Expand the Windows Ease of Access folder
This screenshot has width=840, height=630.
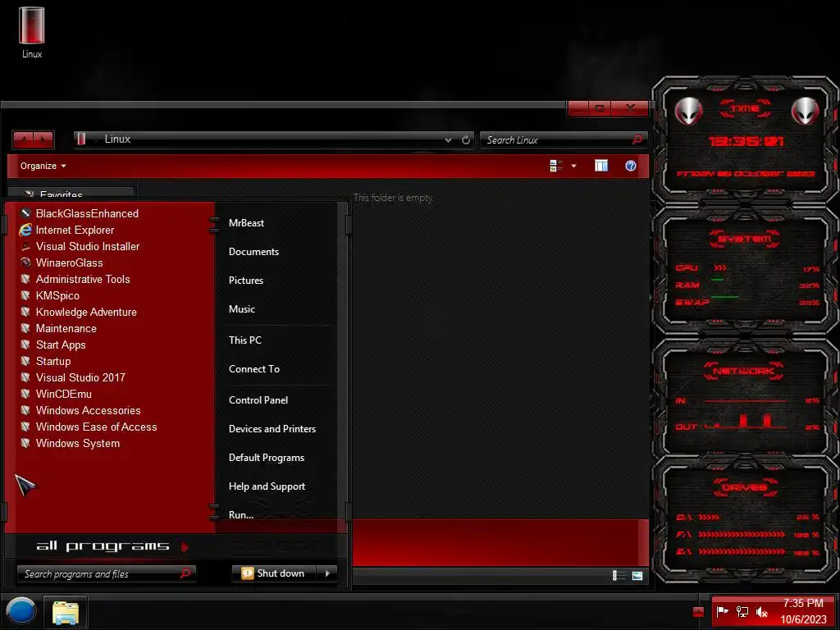click(96, 427)
